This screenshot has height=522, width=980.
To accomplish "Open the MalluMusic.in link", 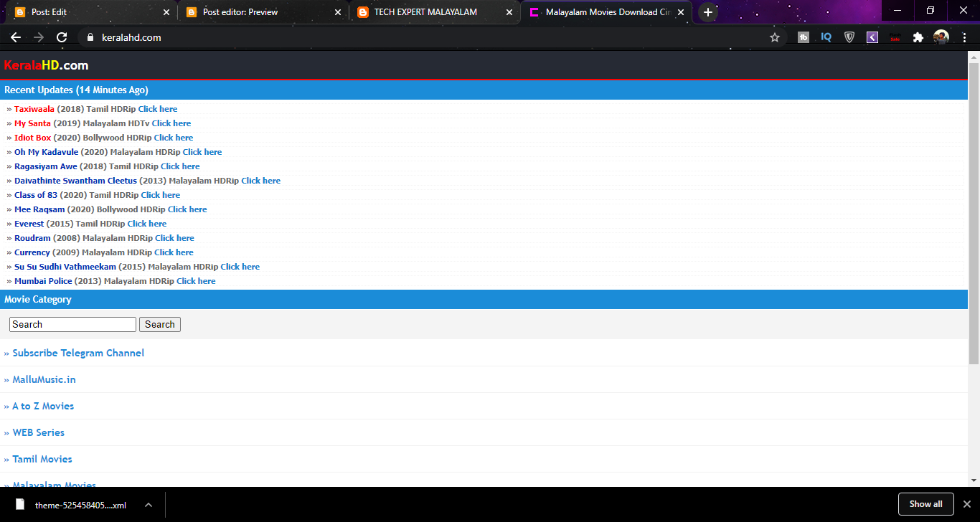I will point(44,379).
